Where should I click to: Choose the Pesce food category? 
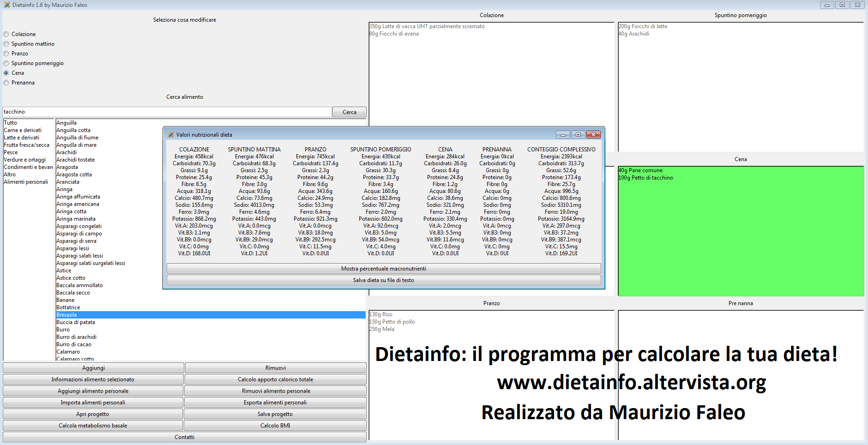pos(11,152)
